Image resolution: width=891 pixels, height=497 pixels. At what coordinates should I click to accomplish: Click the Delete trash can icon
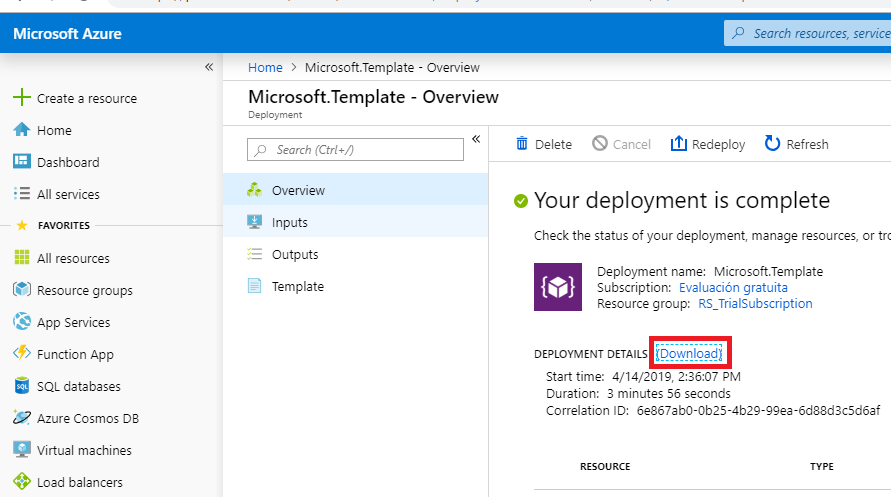click(522, 144)
